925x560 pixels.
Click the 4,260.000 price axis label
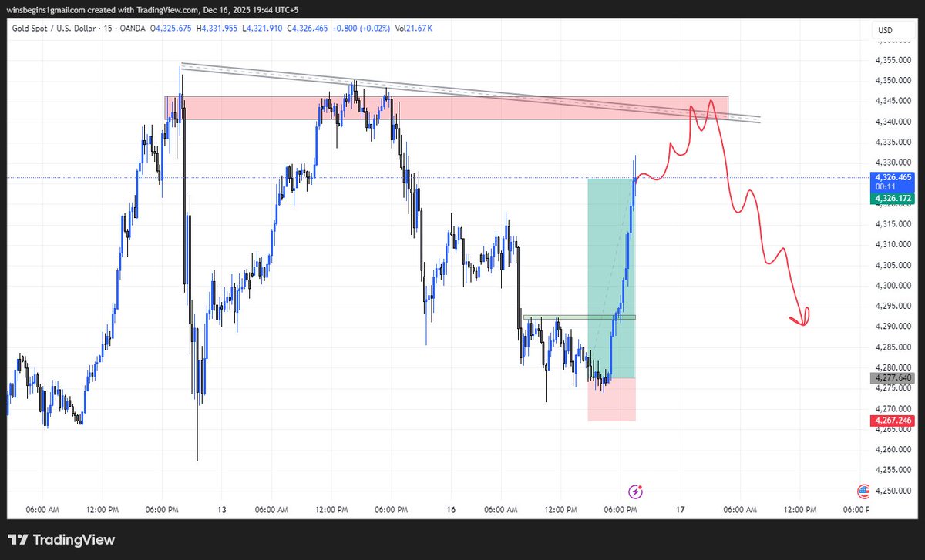point(894,450)
